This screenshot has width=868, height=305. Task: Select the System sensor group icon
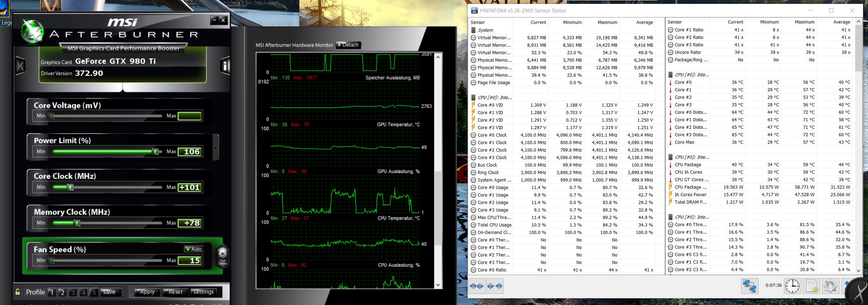pos(473,30)
